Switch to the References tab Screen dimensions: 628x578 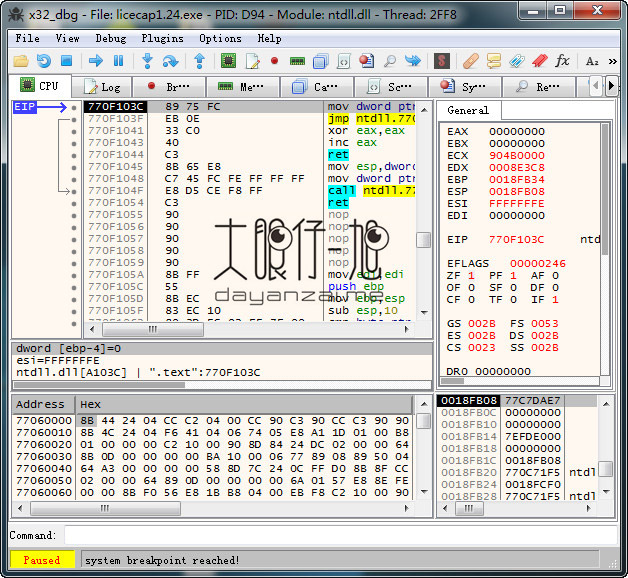tap(539, 87)
